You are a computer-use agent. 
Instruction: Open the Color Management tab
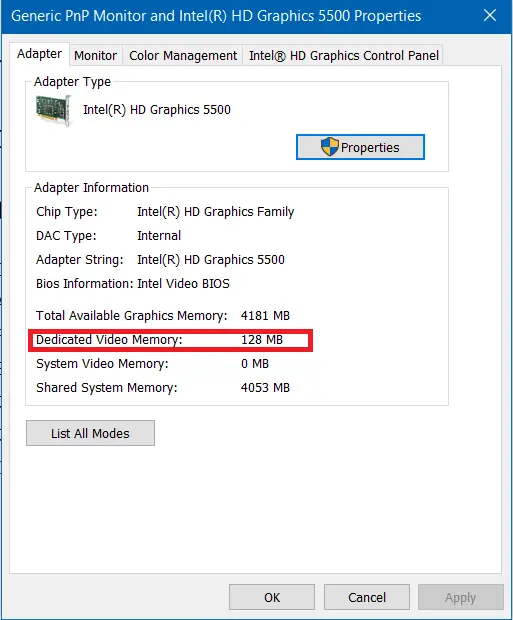183,55
